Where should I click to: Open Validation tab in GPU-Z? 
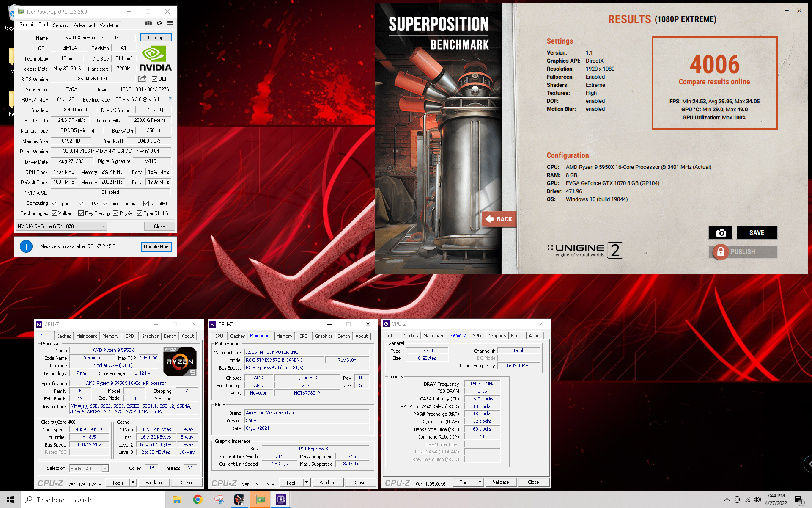pos(110,25)
